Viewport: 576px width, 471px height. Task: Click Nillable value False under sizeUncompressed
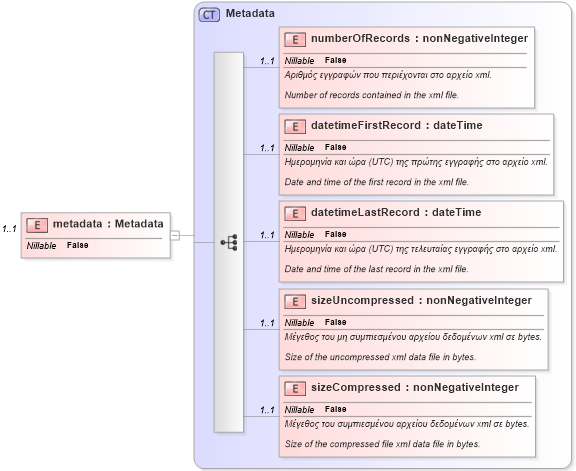(335, 322)
